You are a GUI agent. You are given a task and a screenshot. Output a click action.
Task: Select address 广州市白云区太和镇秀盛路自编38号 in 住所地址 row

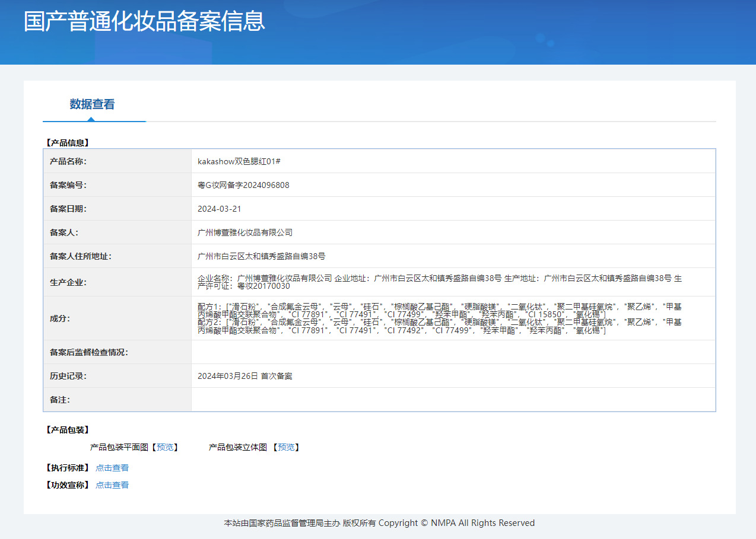coord(261,256)
